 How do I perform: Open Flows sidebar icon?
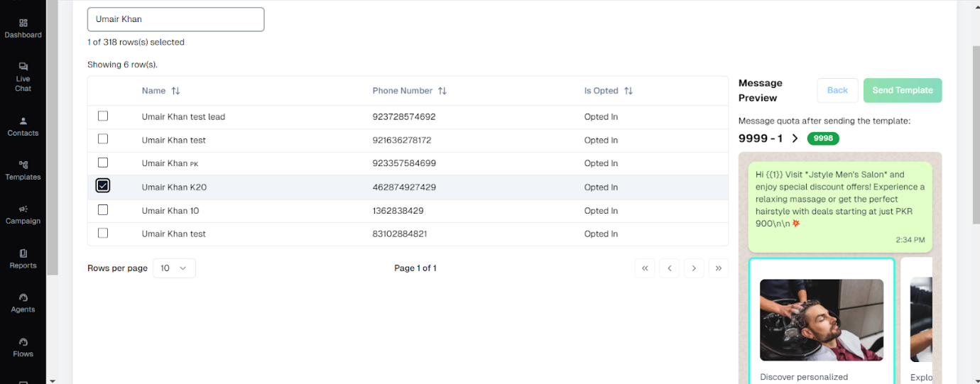[23, 341]
